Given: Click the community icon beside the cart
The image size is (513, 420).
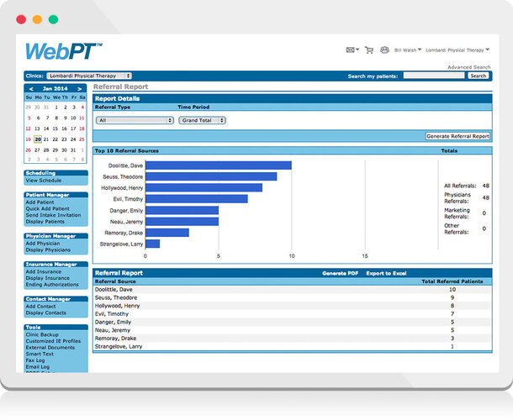Looking at the screenshot, I should pos(384,50).
